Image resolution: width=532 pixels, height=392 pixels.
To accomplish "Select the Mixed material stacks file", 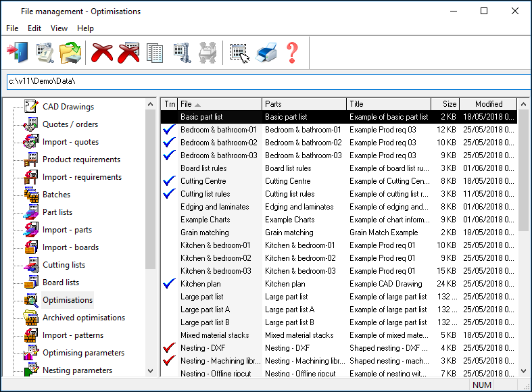I will click(215, 335).
